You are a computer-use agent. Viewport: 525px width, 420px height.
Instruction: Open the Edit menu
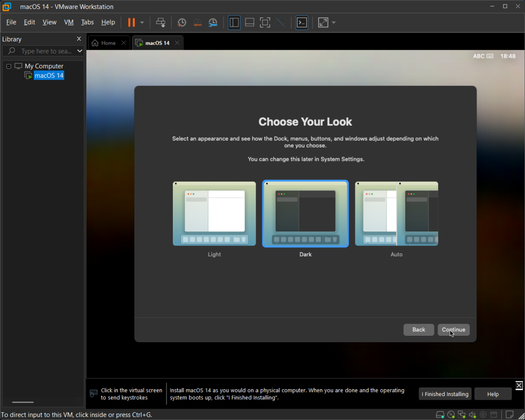[29, 22]
